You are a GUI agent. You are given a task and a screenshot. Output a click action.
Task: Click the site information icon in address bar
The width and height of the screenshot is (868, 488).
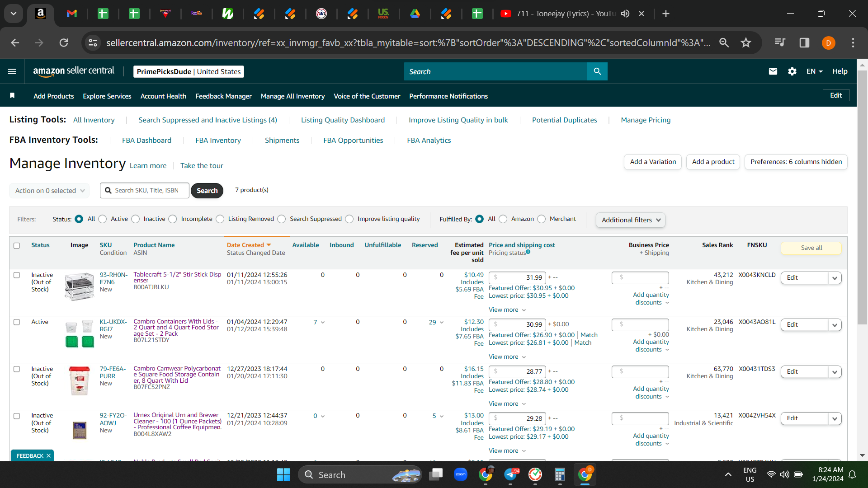pos(93,42)
